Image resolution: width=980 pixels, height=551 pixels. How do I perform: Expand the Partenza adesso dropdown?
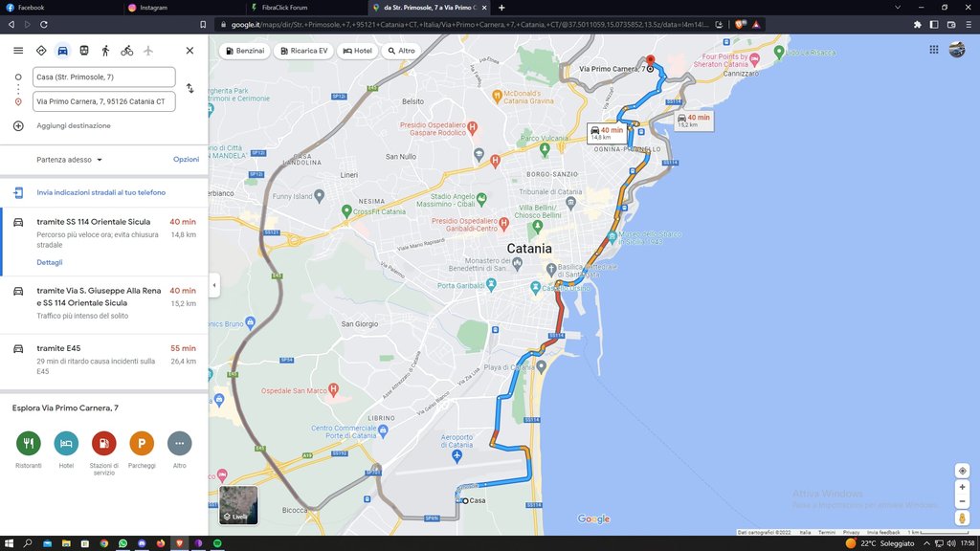(70, 160)
